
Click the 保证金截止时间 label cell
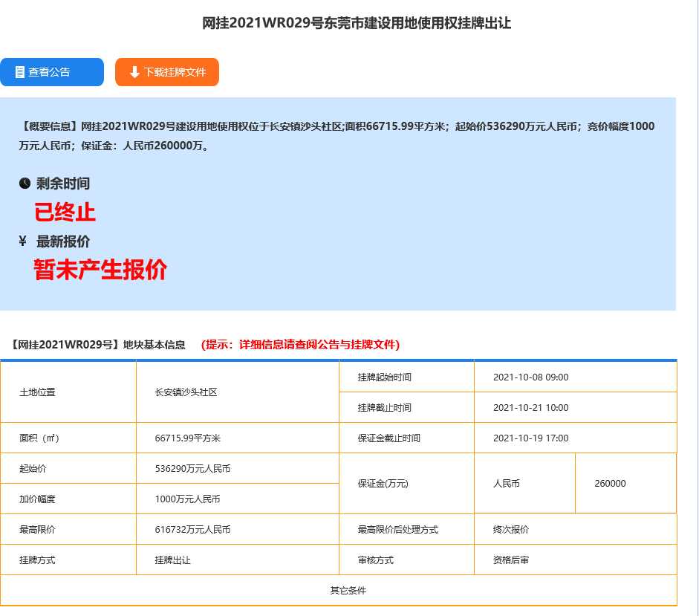[x=406, y=438]
